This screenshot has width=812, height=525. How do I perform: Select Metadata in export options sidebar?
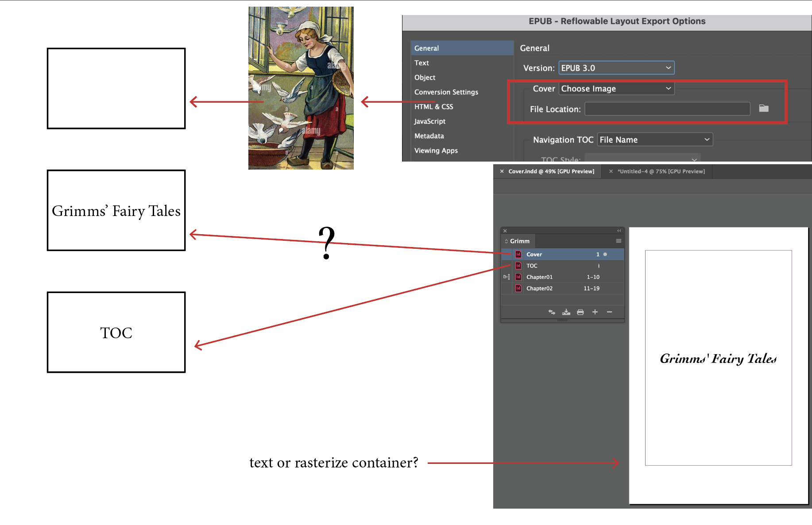(x=429, y=136)
